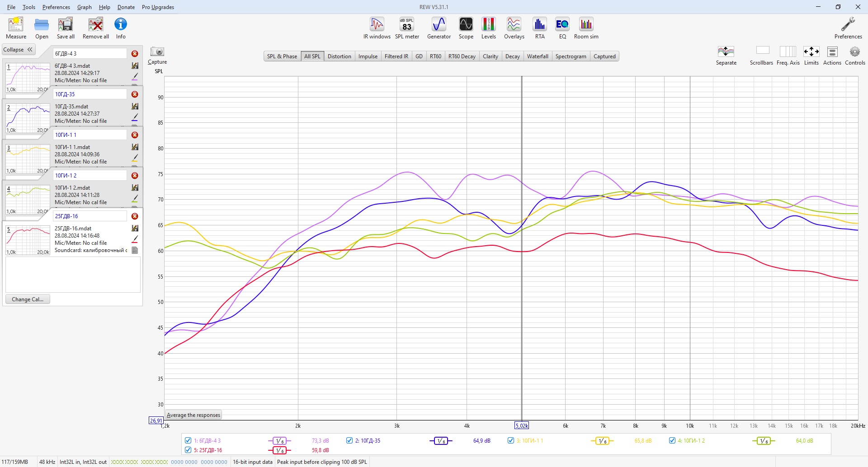The image size is (868, 467).
Task: Click the 5,02k cursor frequency box
Action: click(x=522, y=425)
